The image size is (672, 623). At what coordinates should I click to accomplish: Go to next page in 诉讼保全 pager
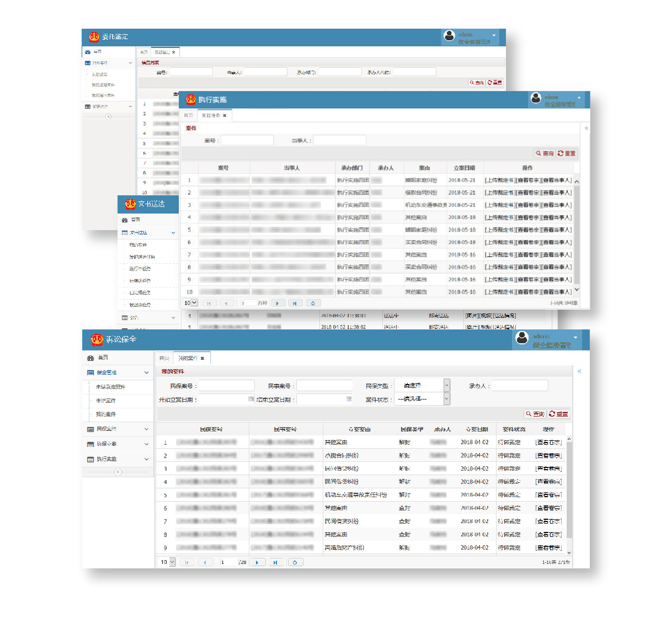coord(257,562)
